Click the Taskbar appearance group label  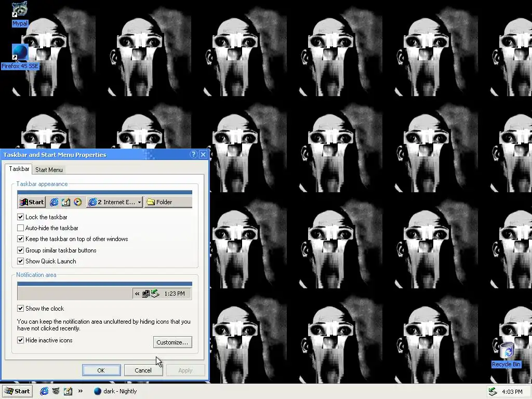coord(42,184)
